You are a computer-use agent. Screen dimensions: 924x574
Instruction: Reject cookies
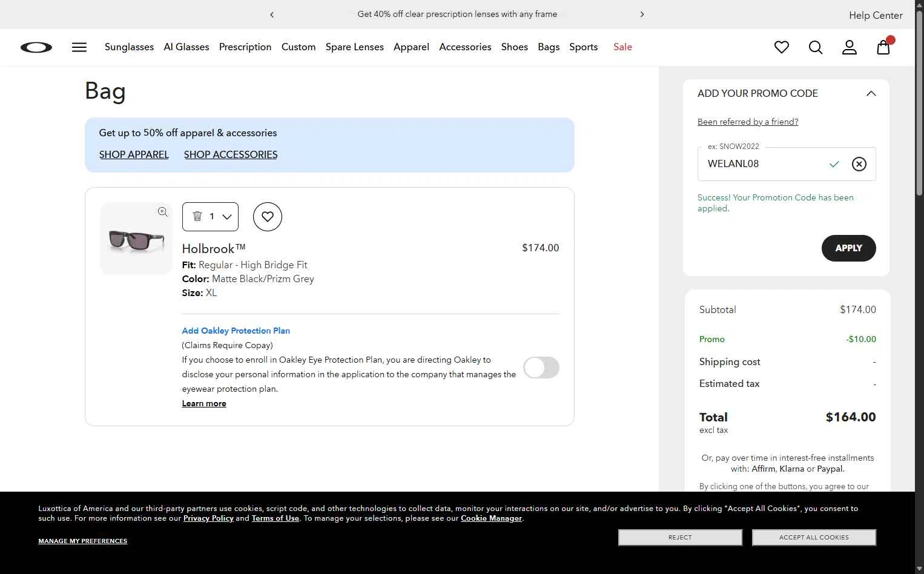[680, 538]
